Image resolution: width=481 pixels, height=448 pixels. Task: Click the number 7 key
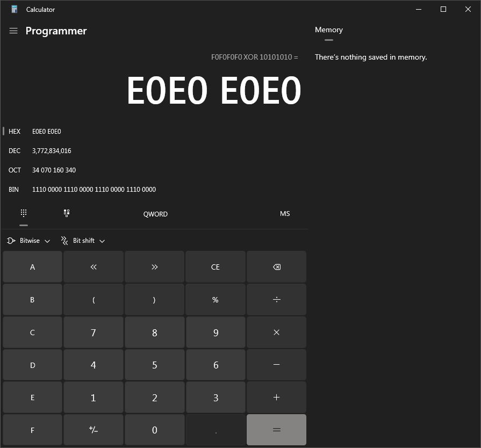pos(94,332)
